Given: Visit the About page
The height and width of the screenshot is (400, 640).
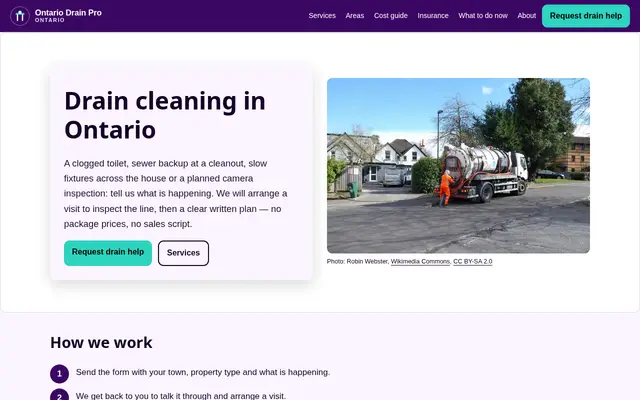Looking at the screenshot, I should tap(527, 16).
